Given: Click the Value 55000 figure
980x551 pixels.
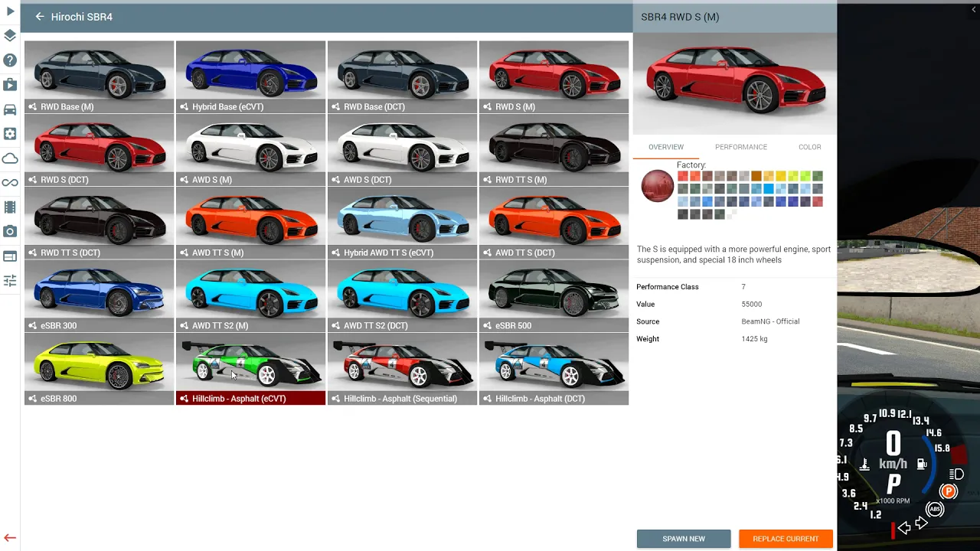Looking at the screenshot, I should [x=751, y=305].
